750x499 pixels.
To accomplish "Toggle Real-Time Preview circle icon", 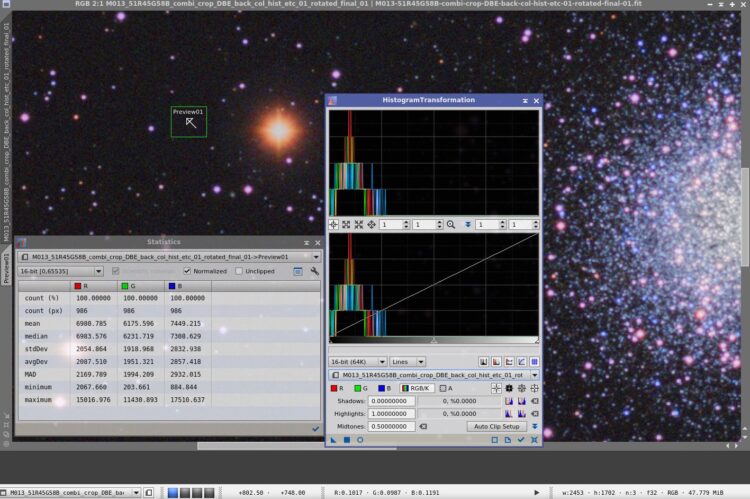I will click(360, 440).
